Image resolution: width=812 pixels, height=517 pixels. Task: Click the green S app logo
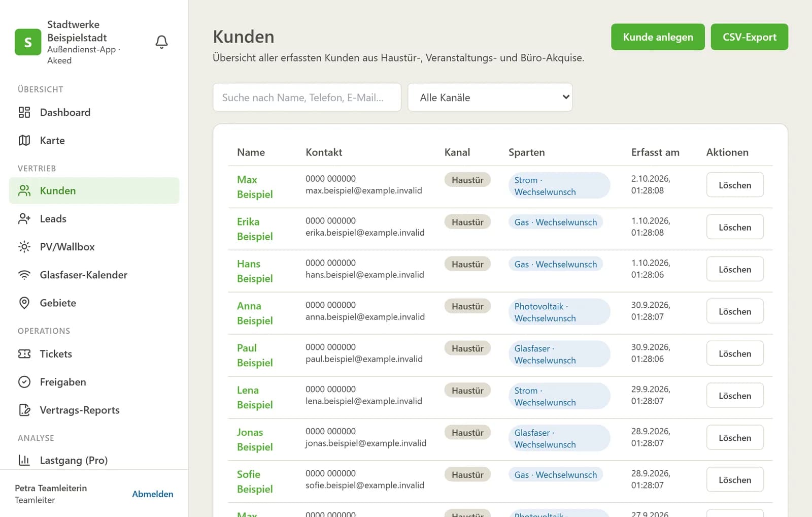28,42
